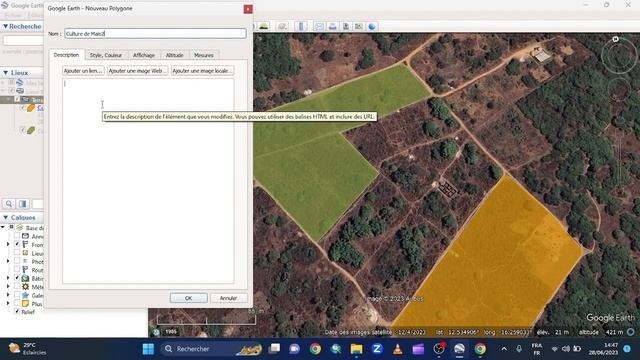640x360 pixels.
Task: Collapse the Base de données tree node
Action: [3, 227]
